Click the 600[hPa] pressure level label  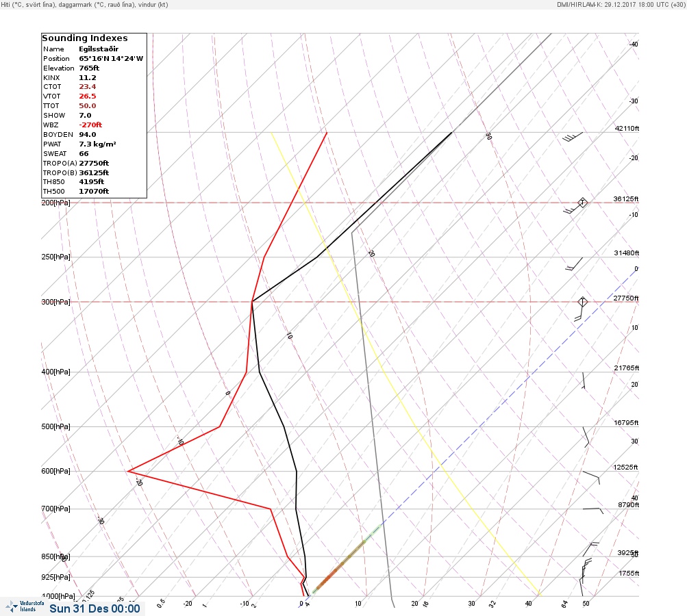[55, 471]
